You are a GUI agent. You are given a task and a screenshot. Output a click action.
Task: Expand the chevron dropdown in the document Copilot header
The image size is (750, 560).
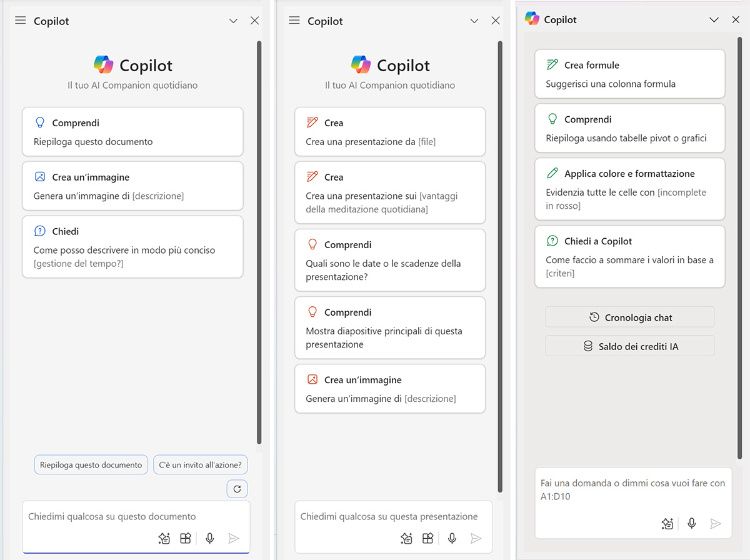(233, 21)
